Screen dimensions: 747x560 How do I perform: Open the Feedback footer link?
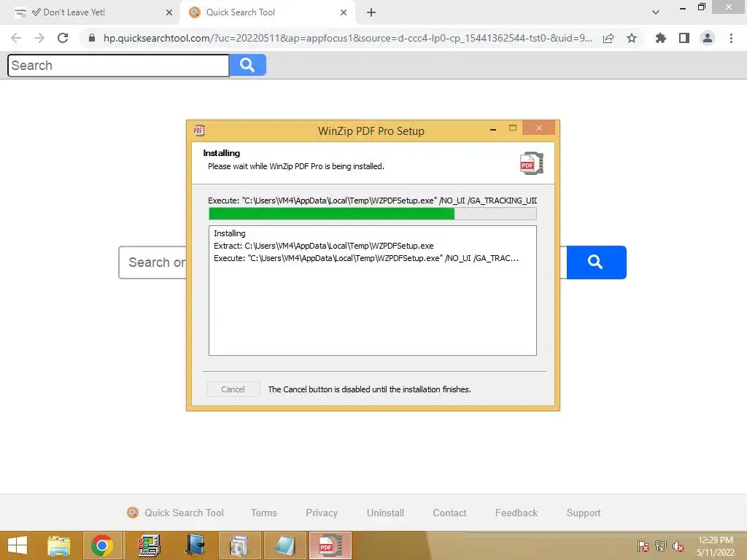pos(516,513)
